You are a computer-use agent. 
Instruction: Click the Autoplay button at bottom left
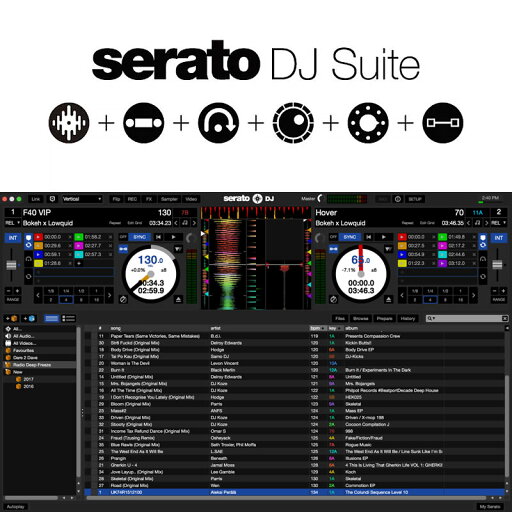pos(15,507)
